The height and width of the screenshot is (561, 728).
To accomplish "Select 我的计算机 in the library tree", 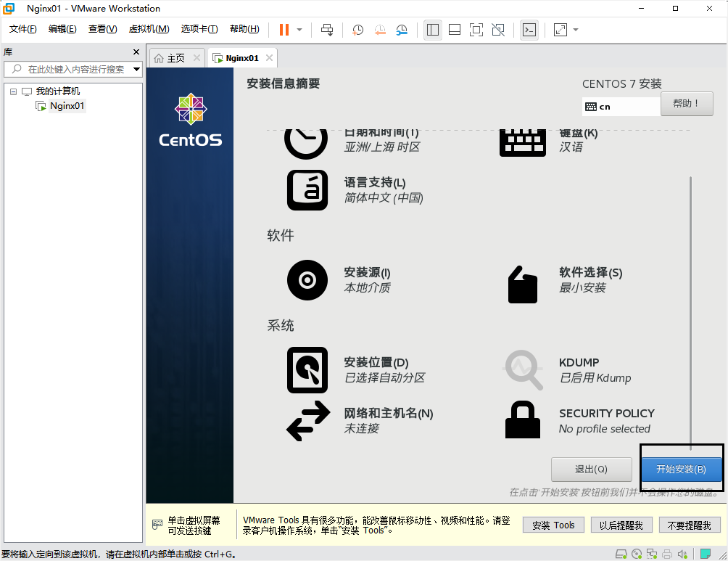I will (x=57, y=91).
